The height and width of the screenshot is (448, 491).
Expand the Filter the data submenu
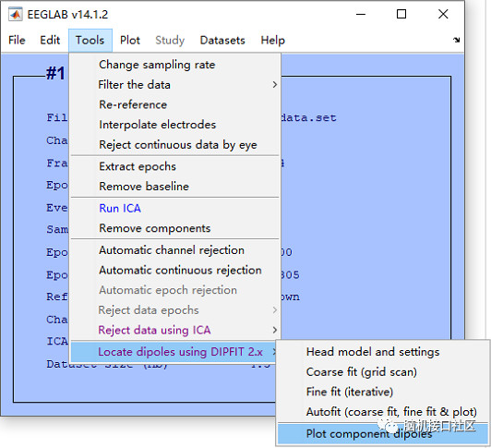pos(175,85)
